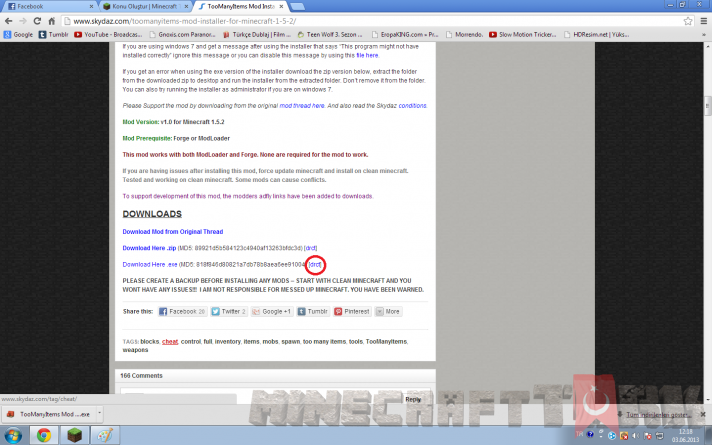Show more bookmarks with the overflow chevron
This screenshot has height=445, width=712.
tap(704, 35)
